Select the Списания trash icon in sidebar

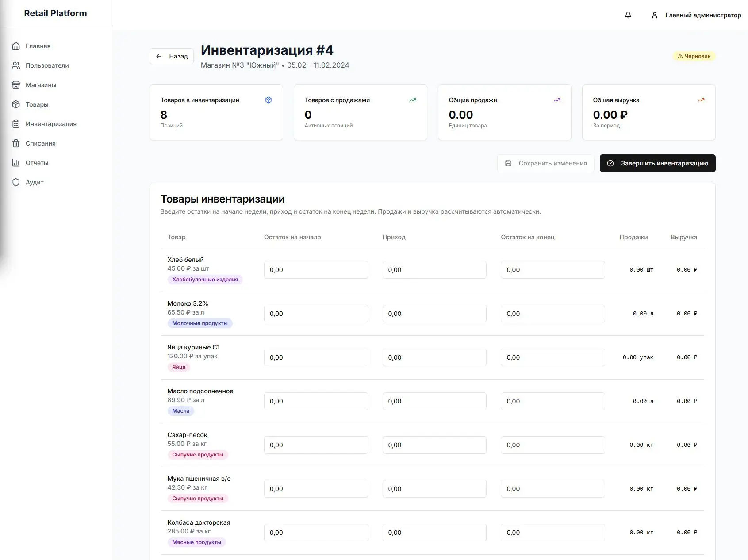click(16, 143)
